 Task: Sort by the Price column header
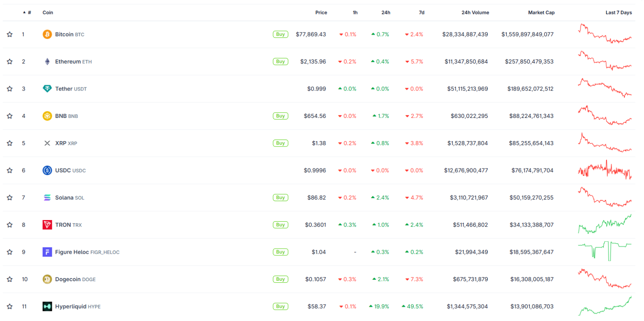321,12
